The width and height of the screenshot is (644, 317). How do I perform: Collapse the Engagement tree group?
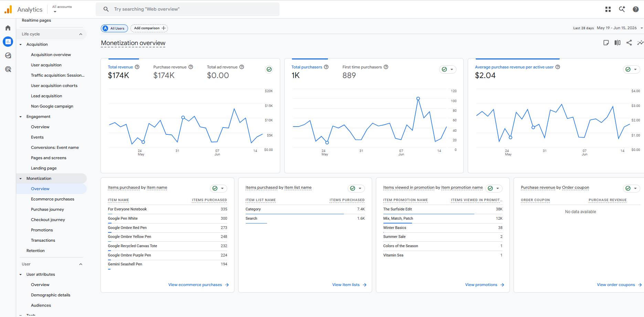pos(21,117)
